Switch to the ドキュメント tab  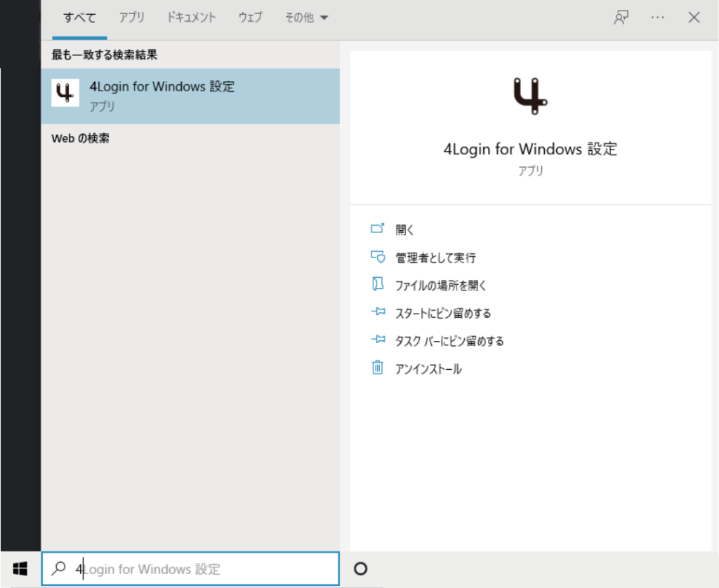(191, 18)
